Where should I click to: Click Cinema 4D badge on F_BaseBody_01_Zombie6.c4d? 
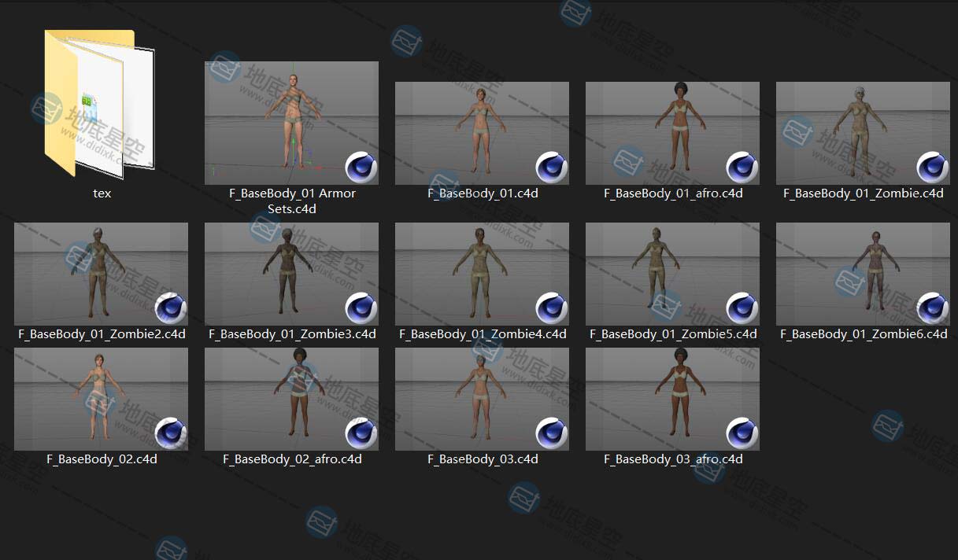pos(933,308)
